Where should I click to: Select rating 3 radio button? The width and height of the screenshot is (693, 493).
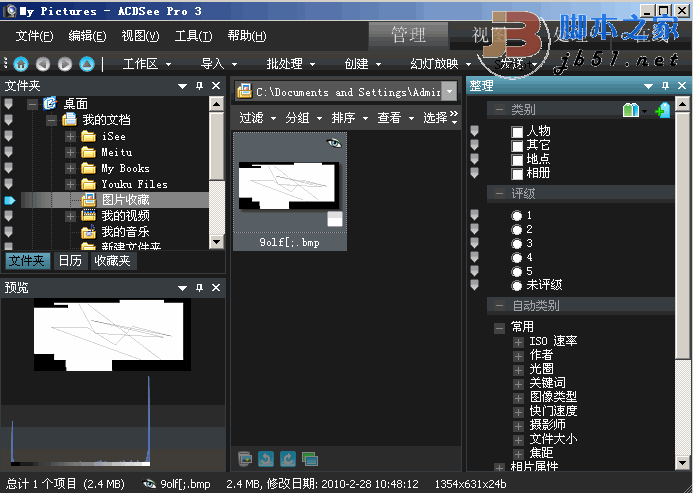(516, 244)
